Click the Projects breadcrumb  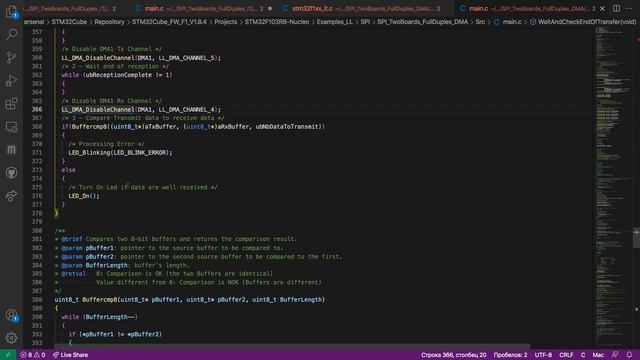pos(226,22)
